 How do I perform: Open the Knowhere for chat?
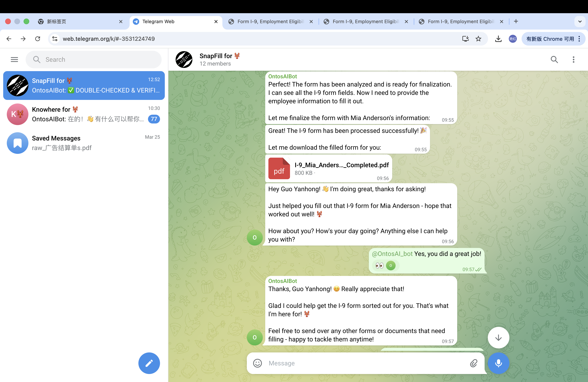(x=84, y=114)
